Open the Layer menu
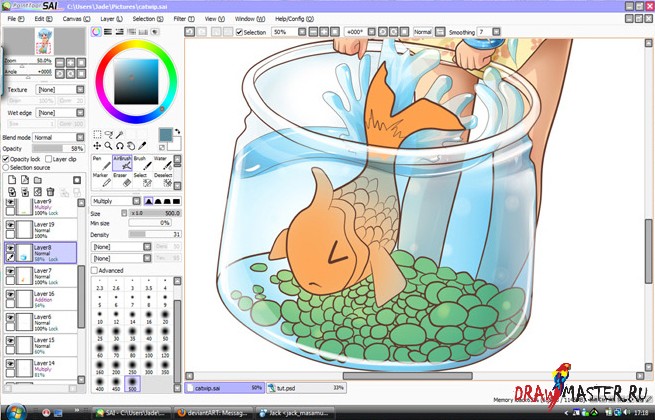The image size is (655, 420). point(111,19)
